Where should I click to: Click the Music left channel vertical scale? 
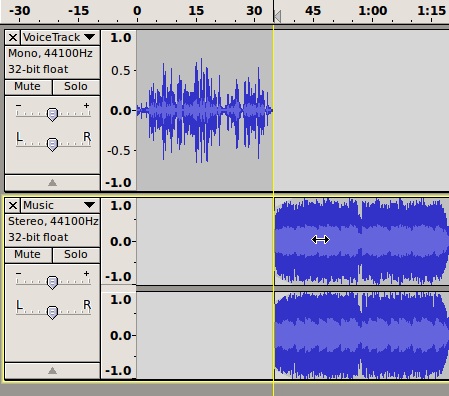point(119,241)
